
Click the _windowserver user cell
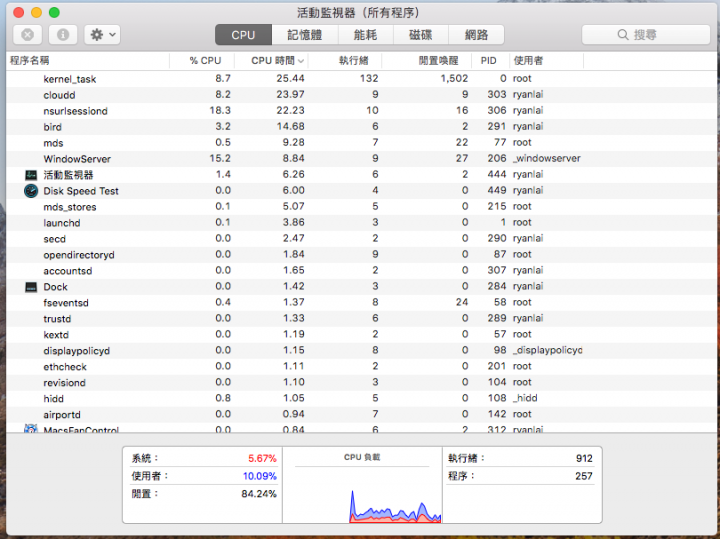click(547, 159)
